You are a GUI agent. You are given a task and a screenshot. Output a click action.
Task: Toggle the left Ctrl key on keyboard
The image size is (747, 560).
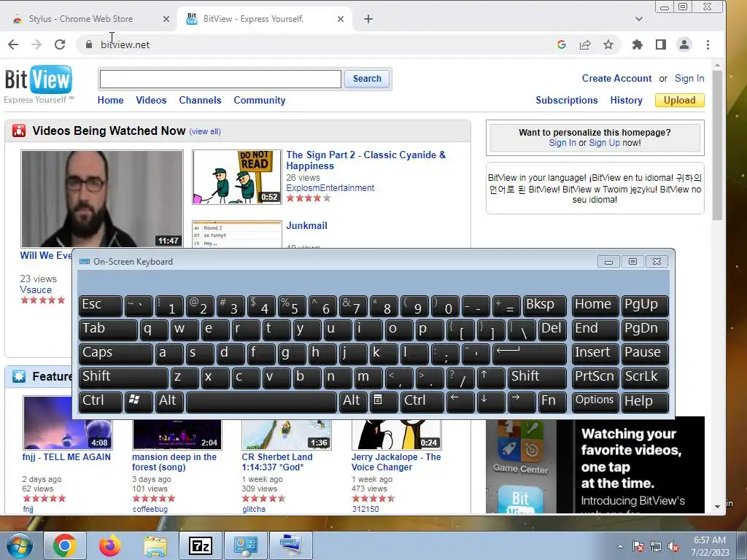[x=101, y=402]
